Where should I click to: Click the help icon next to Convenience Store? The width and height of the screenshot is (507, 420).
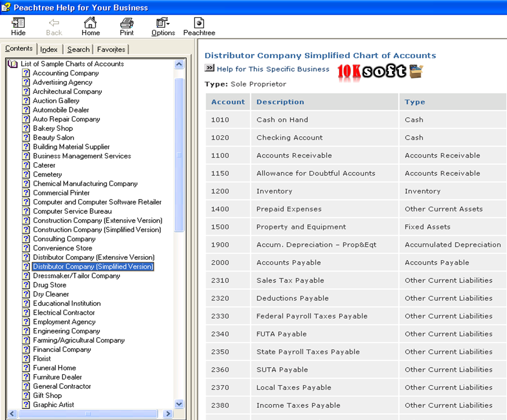tap(26, 248)
